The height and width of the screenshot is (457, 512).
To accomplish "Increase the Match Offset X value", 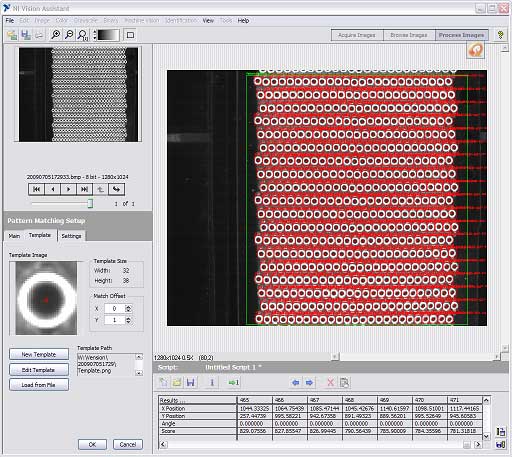I will (128, 307).
